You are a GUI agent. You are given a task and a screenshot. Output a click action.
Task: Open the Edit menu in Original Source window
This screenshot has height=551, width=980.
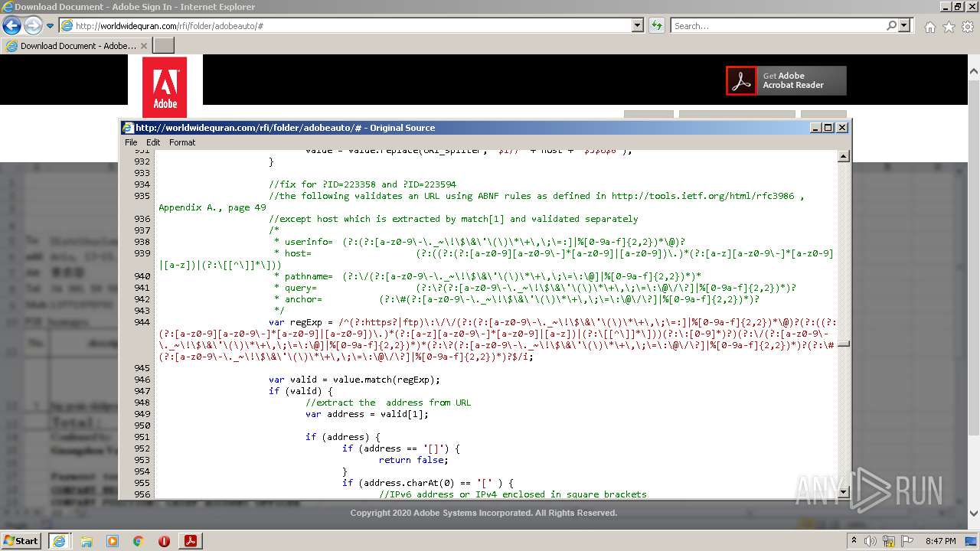(153, 142)
